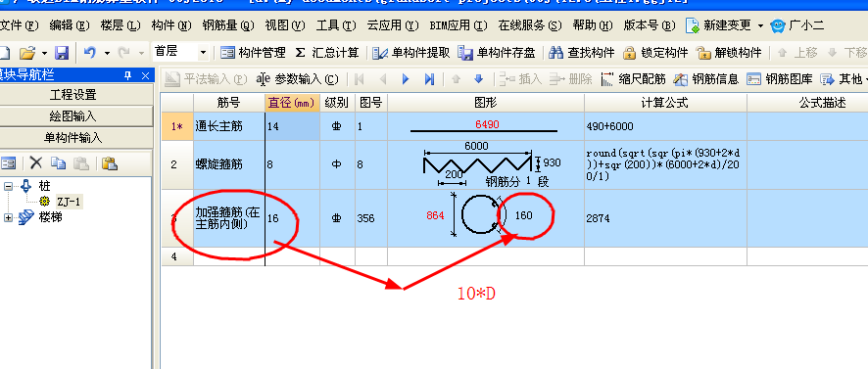The image size is (868, 369).
Task: Move row down with blue arrow
Action: click(479, 79)
